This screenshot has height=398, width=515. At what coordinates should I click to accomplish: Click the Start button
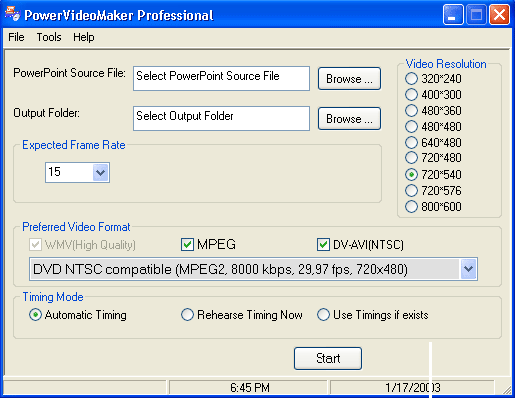tap(328, 358)
